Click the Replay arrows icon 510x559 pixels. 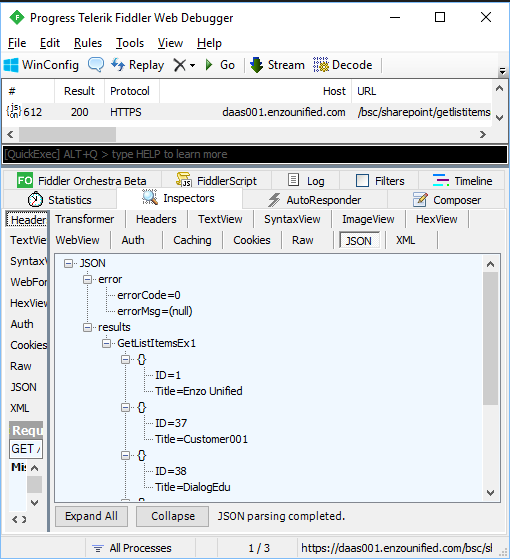tap(118, 65)
